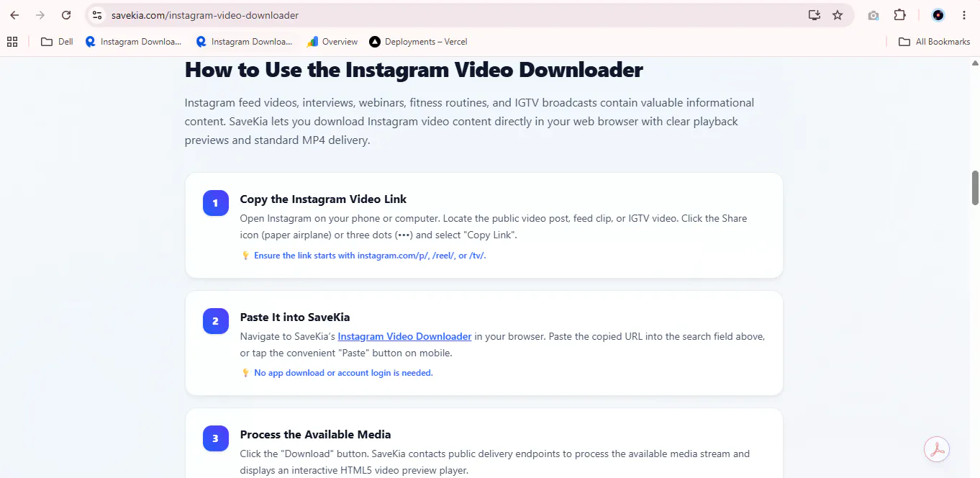Bookmark this page with the star icon

tap(838, 15)
